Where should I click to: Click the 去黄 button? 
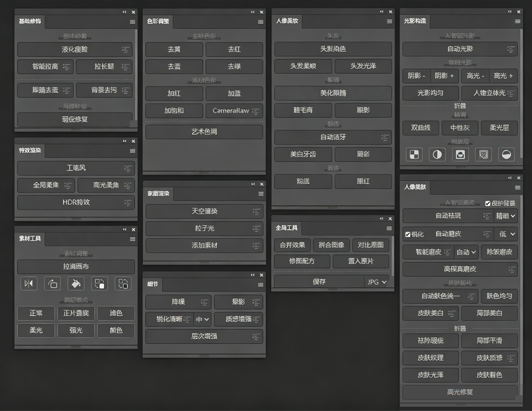pos(174,50)
